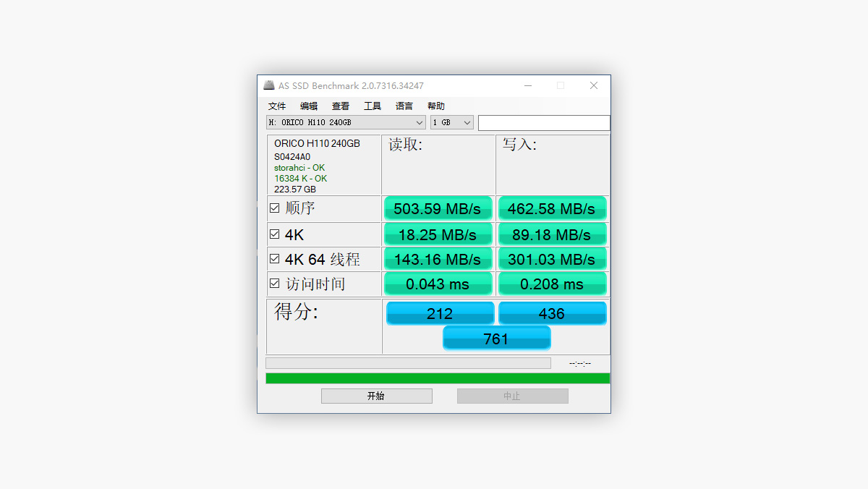Click the 89.18 MB/s 4K write result

click(x=552, y=234)
